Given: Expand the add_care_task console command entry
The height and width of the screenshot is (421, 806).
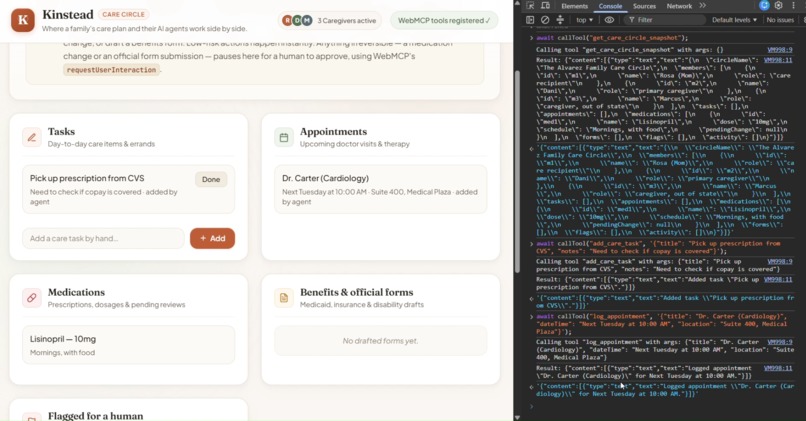Looking at the screenshot, I should [x=532, y=244].
